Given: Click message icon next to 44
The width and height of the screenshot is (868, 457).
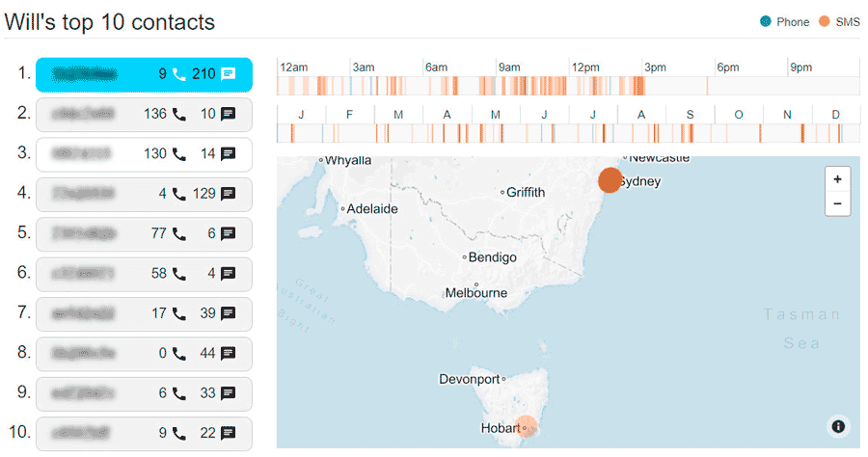Looking at the screenshot, I should (x=228, y=354).
